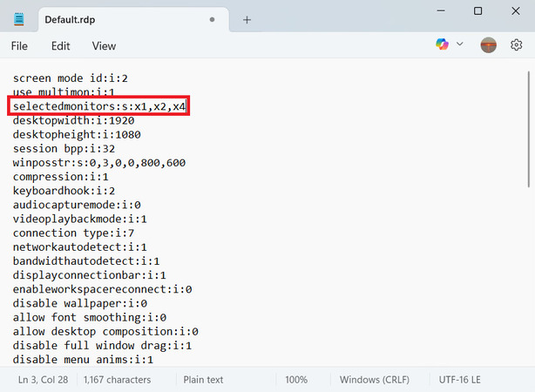This screenshot has width=535, height=392.
Task: Click the bandwidthautodetect:i:1 line
Action: coord(86,261)
